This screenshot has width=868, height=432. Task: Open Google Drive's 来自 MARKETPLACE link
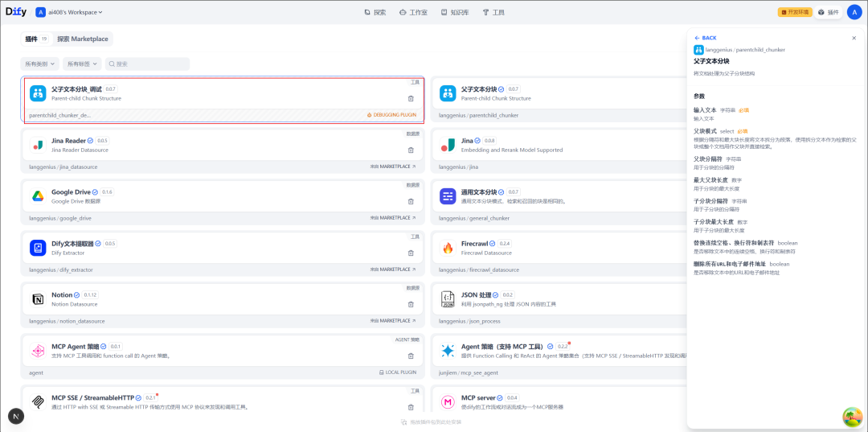(393, 218)
